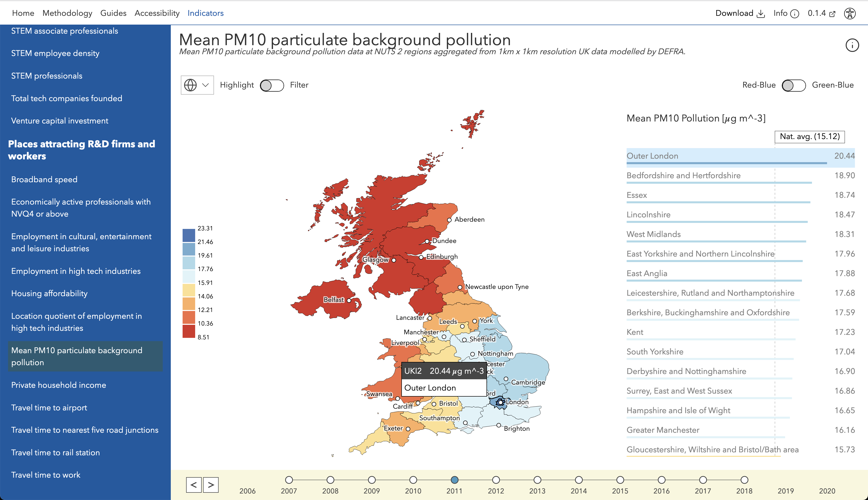Click the previous year arrow on the timeline

[x=194, y=485]
